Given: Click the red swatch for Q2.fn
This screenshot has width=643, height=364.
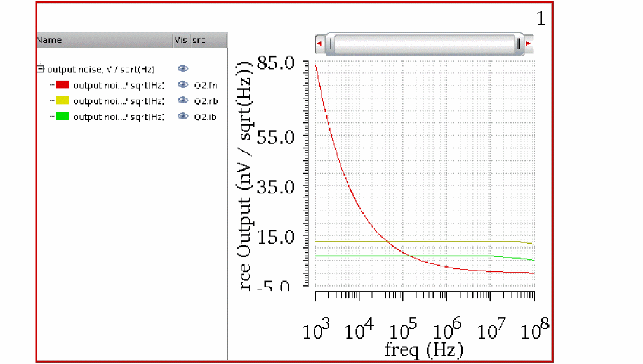Looking at the screenshot, I should pos(62,84).
